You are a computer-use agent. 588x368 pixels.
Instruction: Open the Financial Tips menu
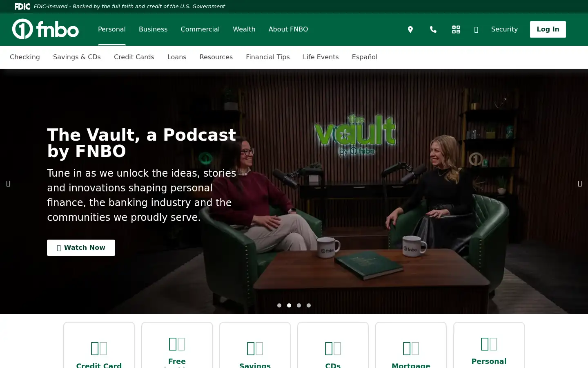[x=268, y=57]
